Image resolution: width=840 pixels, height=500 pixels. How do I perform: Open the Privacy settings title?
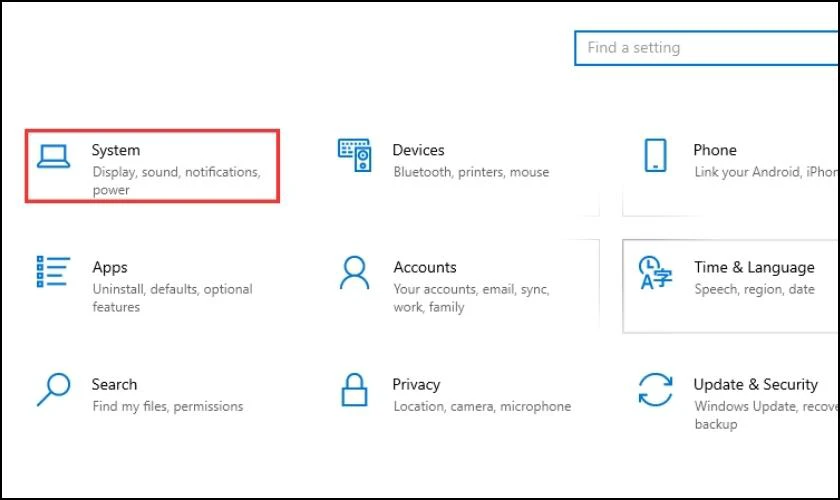pos(416,384)
